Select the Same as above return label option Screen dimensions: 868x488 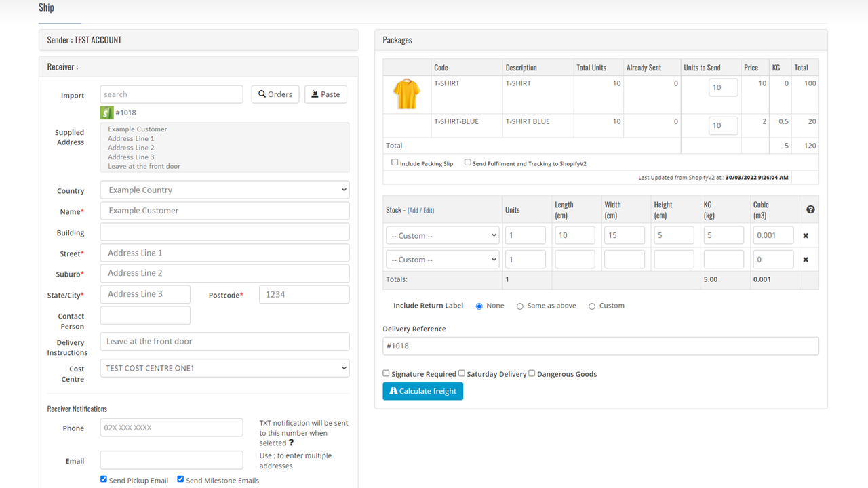[519, 306]
